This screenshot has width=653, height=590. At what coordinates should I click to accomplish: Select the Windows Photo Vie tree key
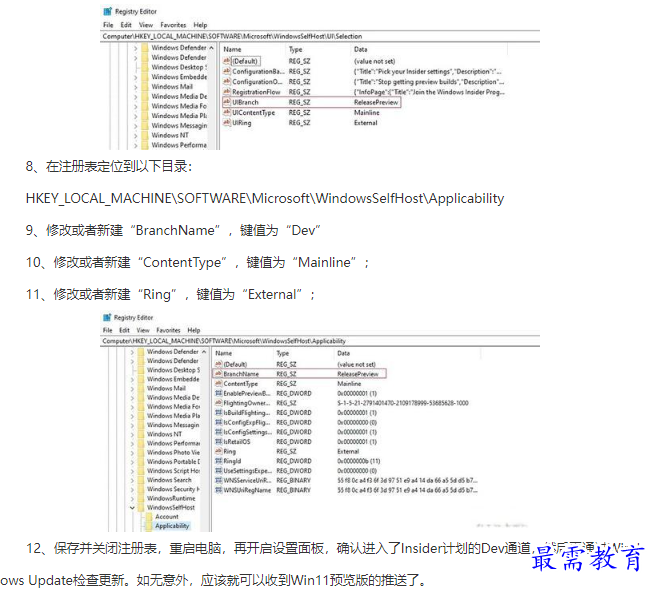(x=173, y=452)
